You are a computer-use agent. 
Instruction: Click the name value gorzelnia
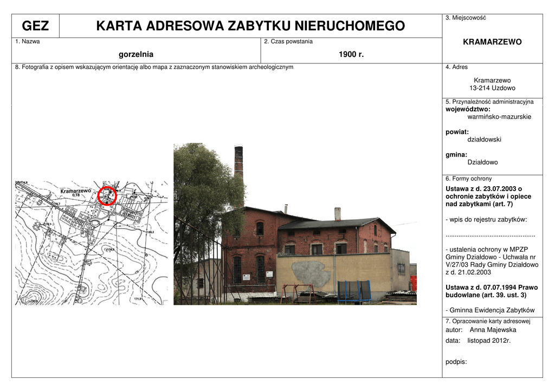click(136, 54)
